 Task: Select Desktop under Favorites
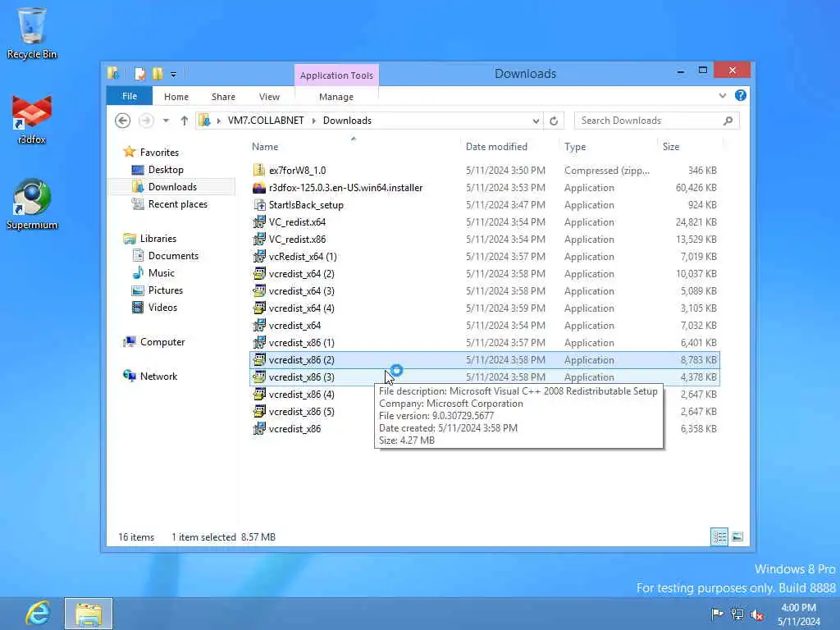click(x=166, y=170)
